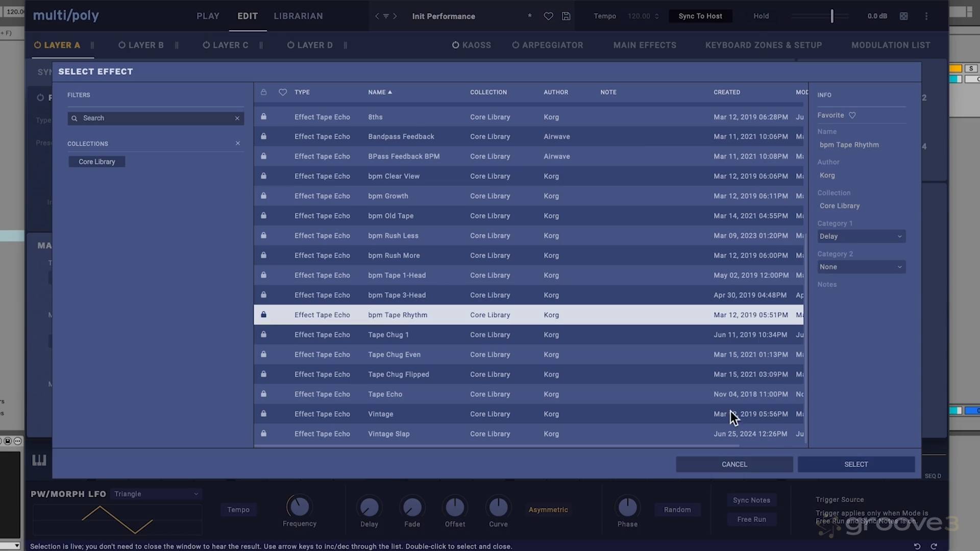
Task: Open LFO waveform Triangle dropdown
Action: [156, 494]
